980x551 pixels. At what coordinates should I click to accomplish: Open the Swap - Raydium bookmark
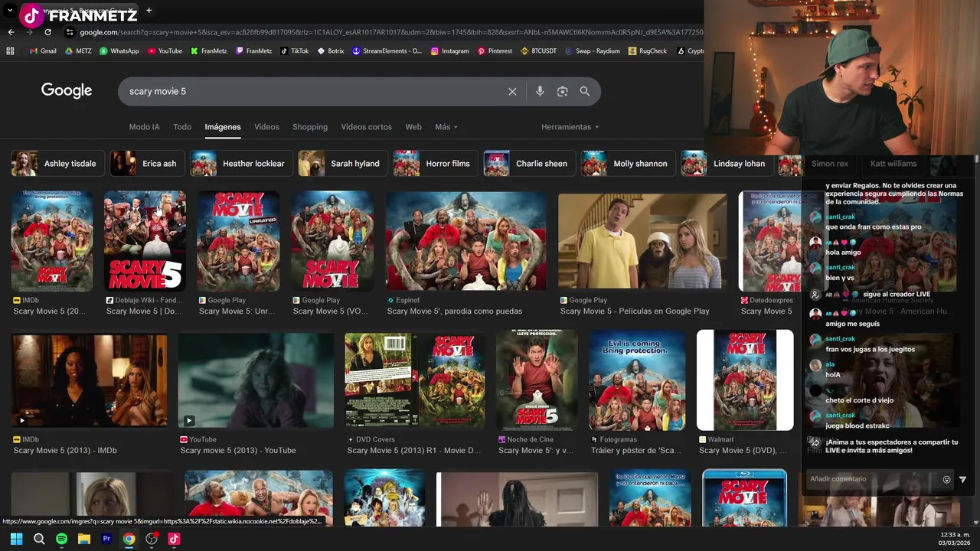click(x=592, y=51)
